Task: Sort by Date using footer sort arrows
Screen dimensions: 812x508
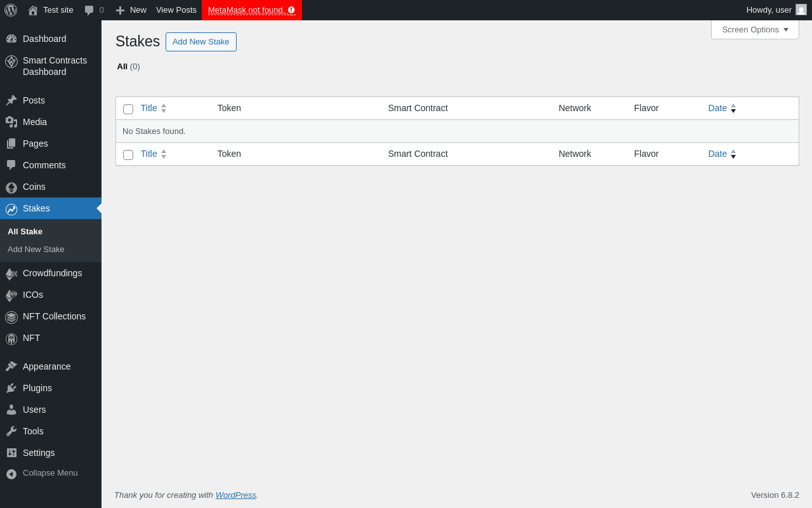Action: [733, 154]
